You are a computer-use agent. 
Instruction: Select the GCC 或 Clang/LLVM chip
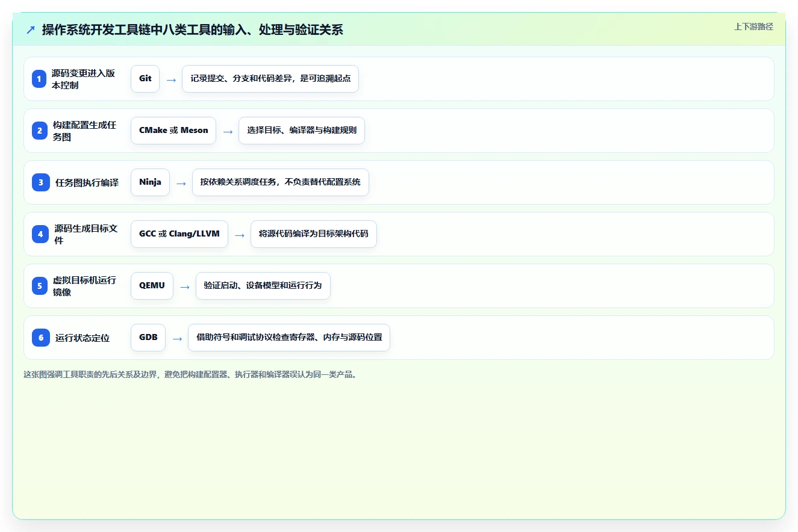coord(179,234)
